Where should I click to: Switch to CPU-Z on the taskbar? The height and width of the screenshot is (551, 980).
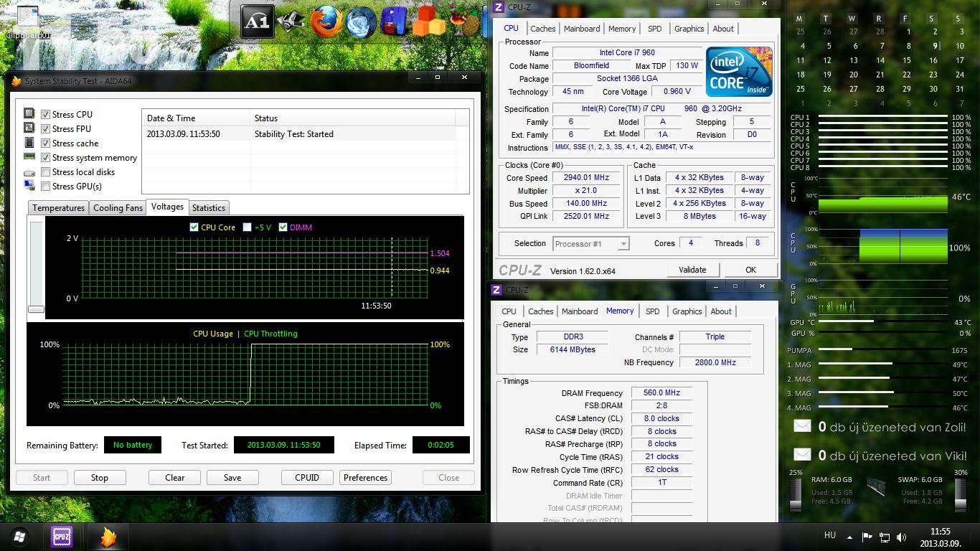pyautogui.click(x=62, y=537)
